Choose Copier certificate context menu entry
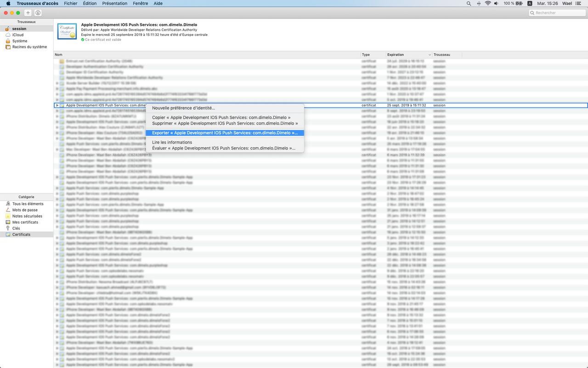This screenshot has width=588, height=368. (x=225, y=118)
